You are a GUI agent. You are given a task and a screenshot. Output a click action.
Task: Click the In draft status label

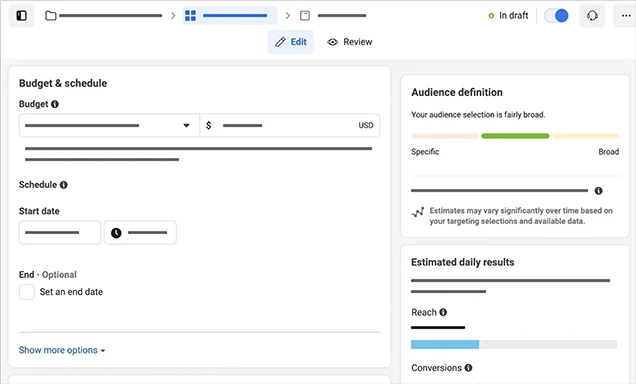pyautogui.click(x=508, y=15)
